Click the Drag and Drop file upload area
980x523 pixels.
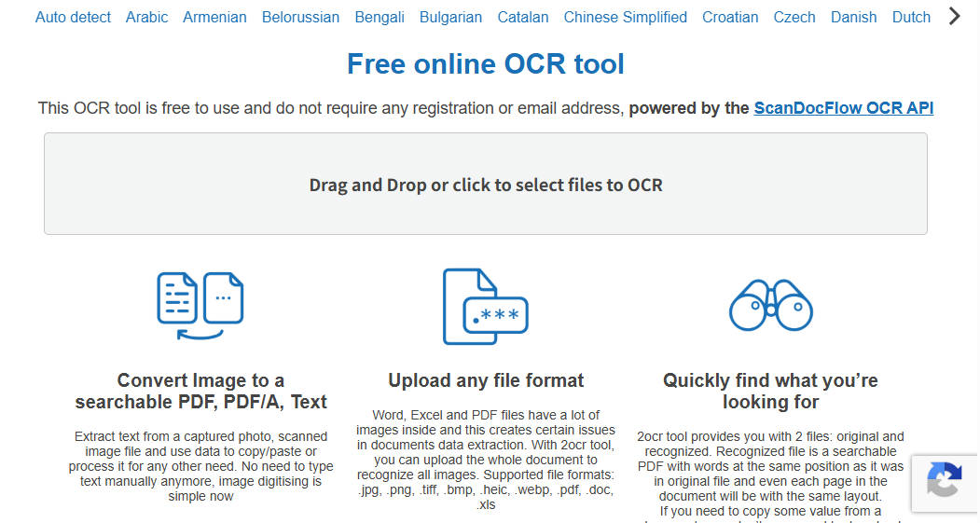(x=485, y=184)
